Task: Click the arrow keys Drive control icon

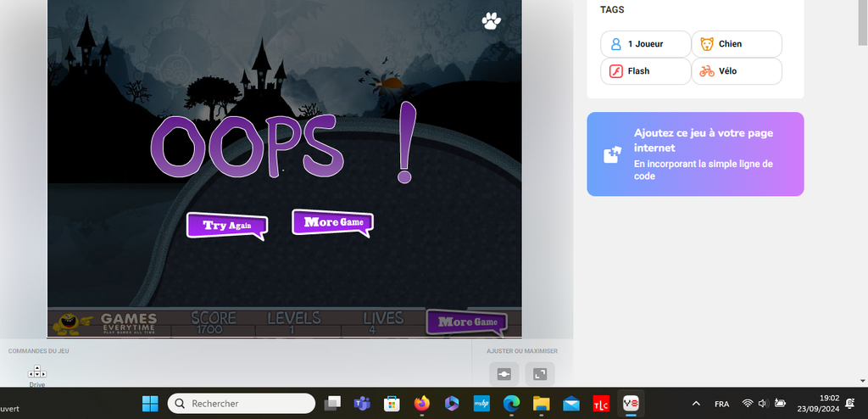Action: pos(37,372)
